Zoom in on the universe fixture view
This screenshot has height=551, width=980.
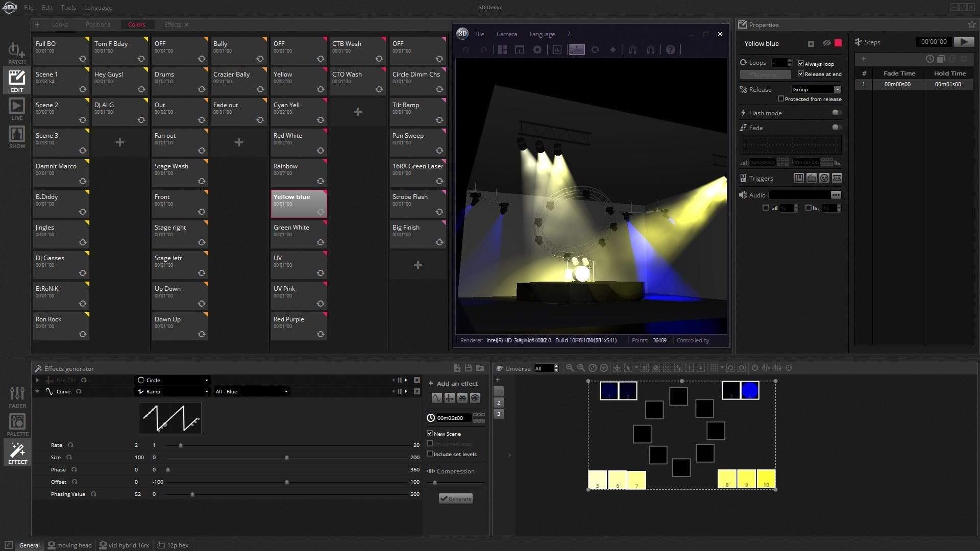[581, 368]
